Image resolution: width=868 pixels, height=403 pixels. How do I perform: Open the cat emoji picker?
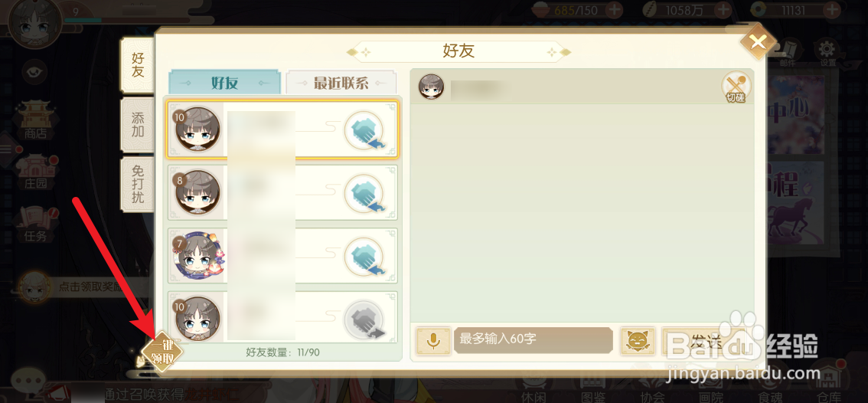638,340
